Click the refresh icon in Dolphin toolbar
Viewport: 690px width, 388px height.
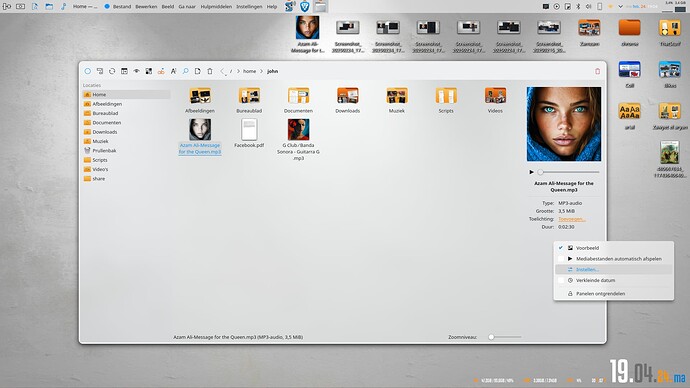(x=112, y=71)
